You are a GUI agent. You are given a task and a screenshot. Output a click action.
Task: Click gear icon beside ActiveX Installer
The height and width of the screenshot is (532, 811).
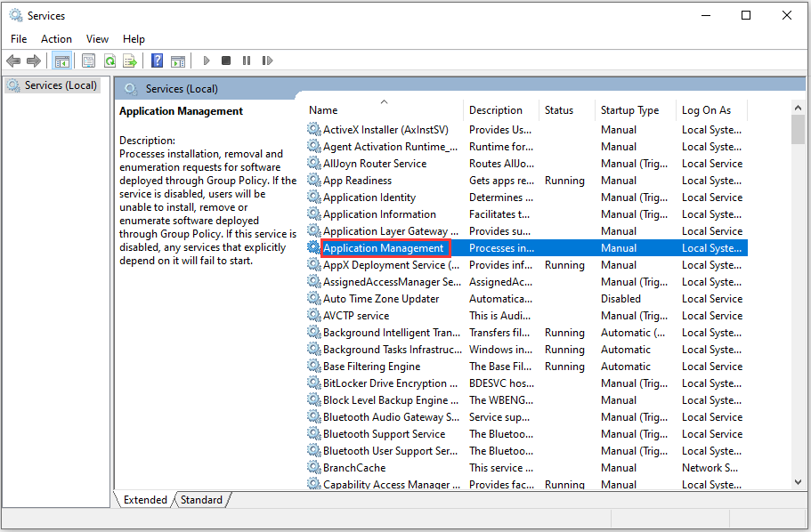click(314, 129)
